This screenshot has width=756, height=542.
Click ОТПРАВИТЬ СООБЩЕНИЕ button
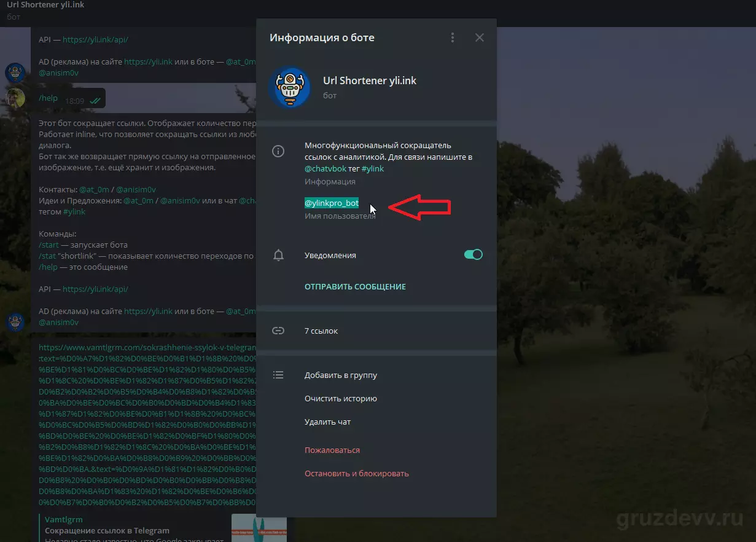(x=355, y=286)
